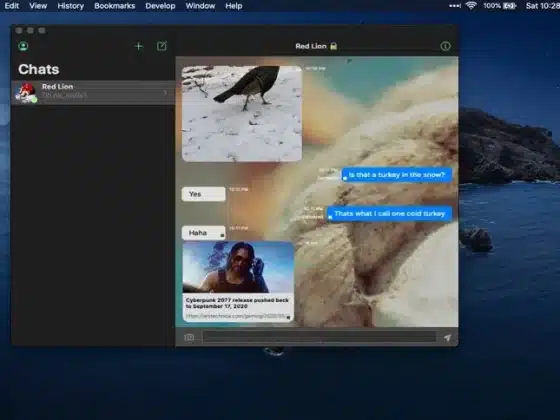Click the battery status icon
The image size is (560, 420).
click(x=509, y=6)
